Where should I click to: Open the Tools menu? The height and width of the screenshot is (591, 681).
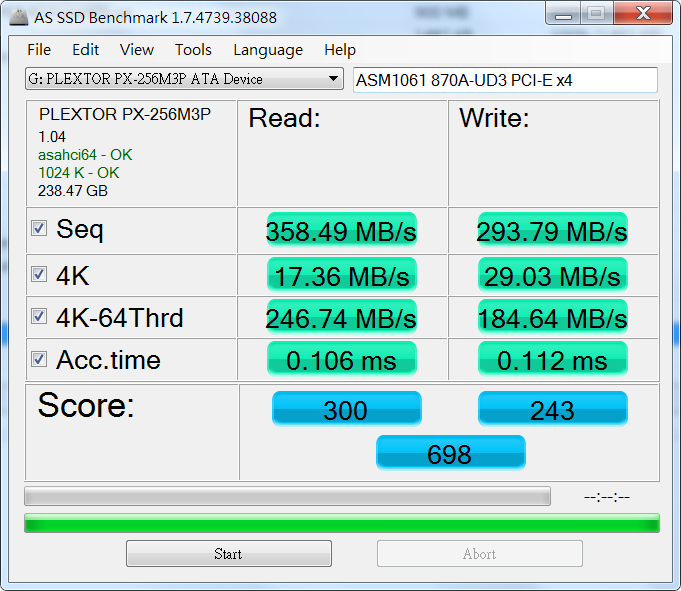[193, 50]
